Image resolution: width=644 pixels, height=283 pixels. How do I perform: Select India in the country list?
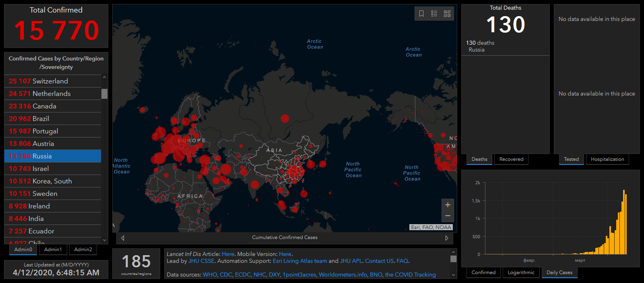click(x=53, y=218)
